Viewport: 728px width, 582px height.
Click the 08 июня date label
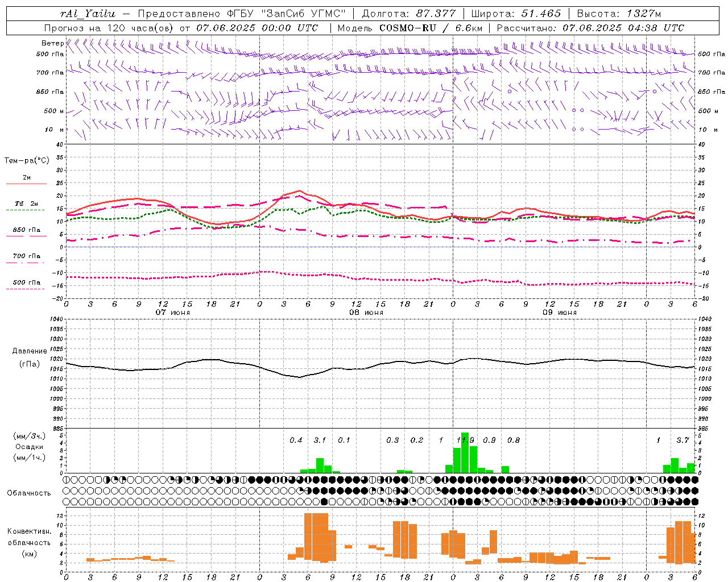[x=366, y=313]
